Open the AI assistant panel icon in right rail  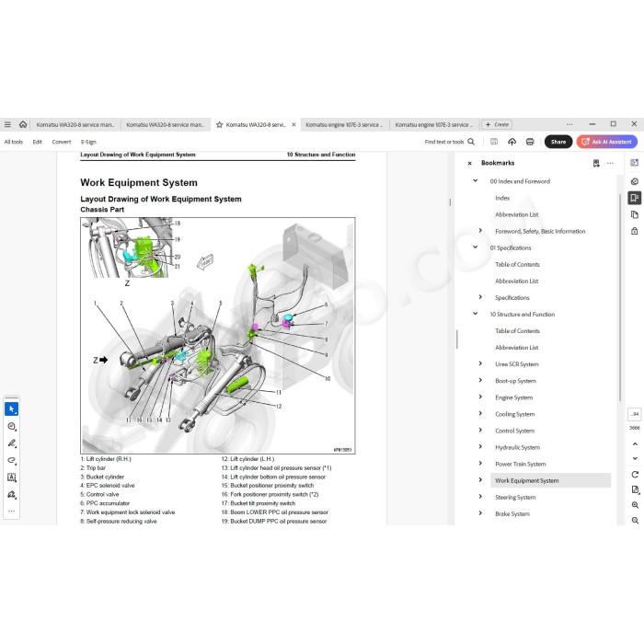coord(635,163)
